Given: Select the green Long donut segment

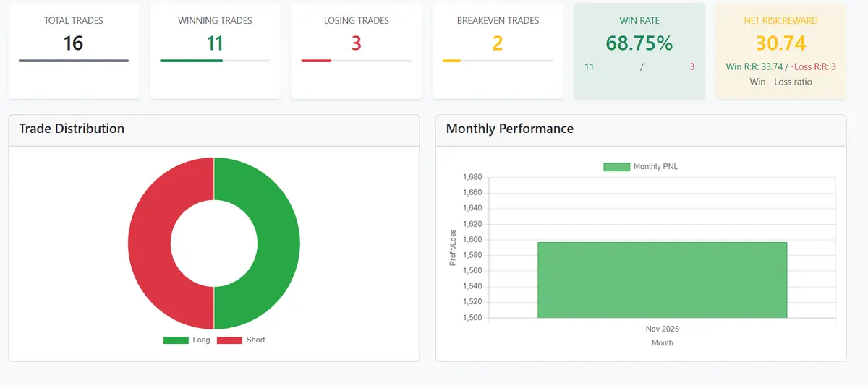Looking at the screenshot, I should tap(278, 243).
